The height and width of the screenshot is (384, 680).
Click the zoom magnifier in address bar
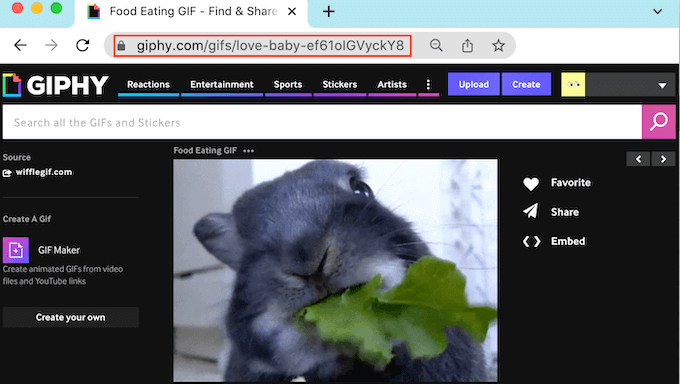436,45
